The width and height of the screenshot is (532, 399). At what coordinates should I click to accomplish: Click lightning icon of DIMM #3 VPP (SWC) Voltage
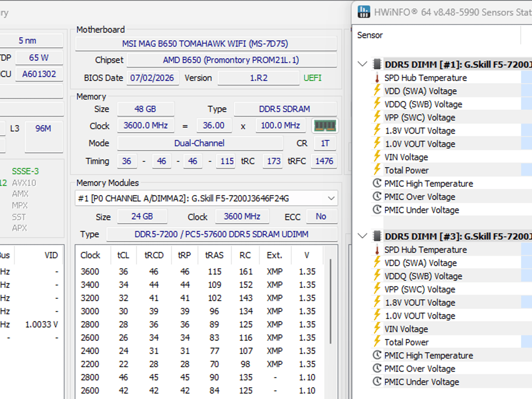tap(377, 289)
